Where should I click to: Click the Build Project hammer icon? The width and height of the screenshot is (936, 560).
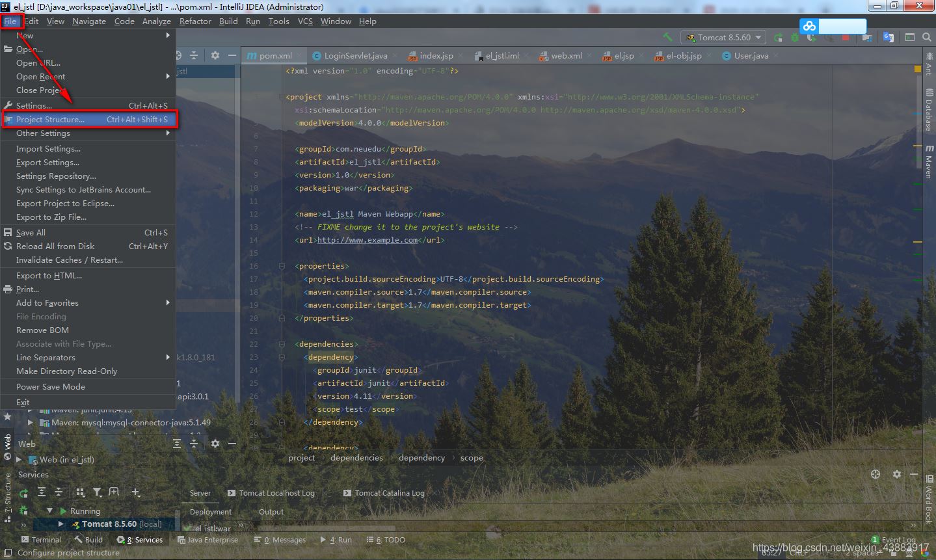point(667,37)
